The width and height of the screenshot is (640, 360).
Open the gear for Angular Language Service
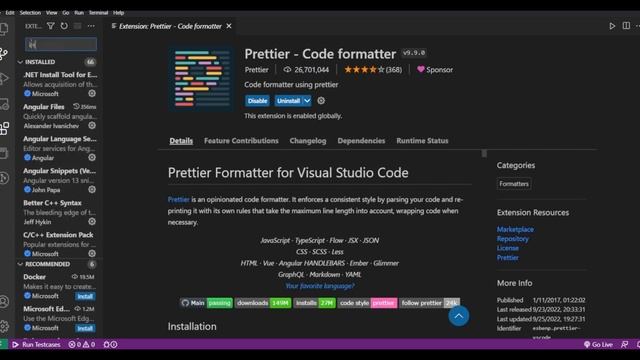tap(92, 158)
